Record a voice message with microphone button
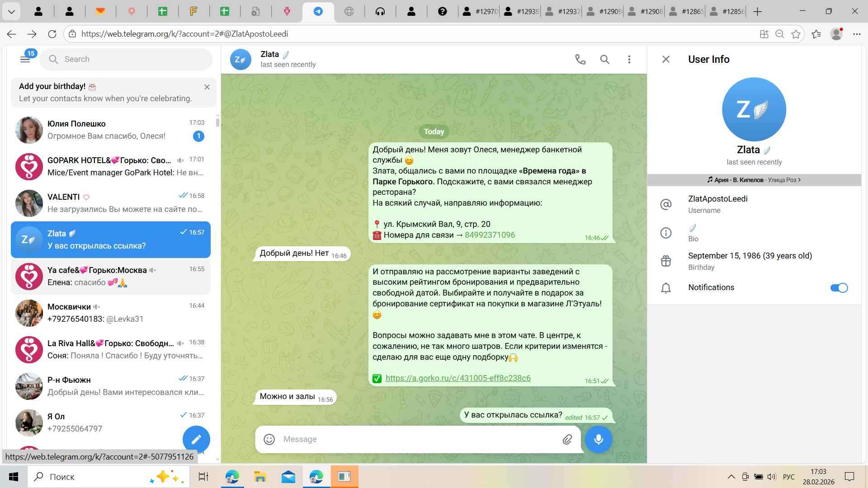868x488 pixels. [x=598, y=439]
